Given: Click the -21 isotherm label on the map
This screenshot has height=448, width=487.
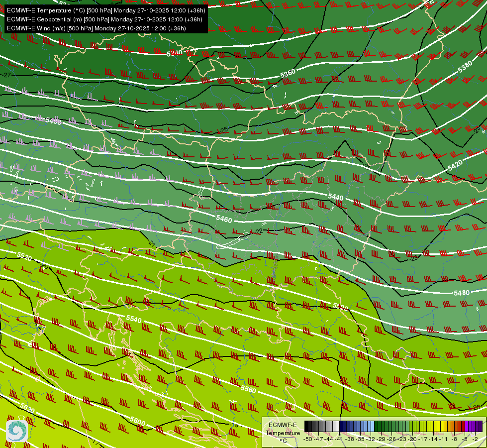Looking at the screenshot, I should tap(152, 243).
